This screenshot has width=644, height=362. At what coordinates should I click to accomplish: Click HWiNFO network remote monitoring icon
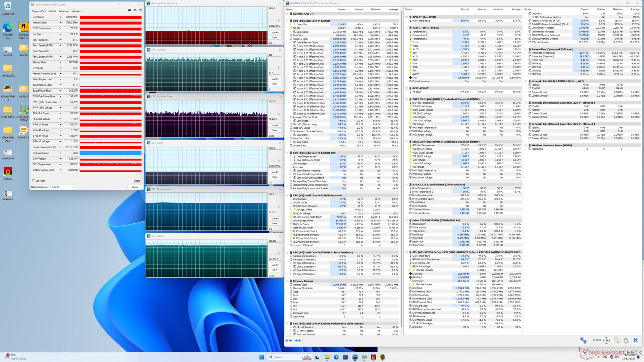(583, 340)
